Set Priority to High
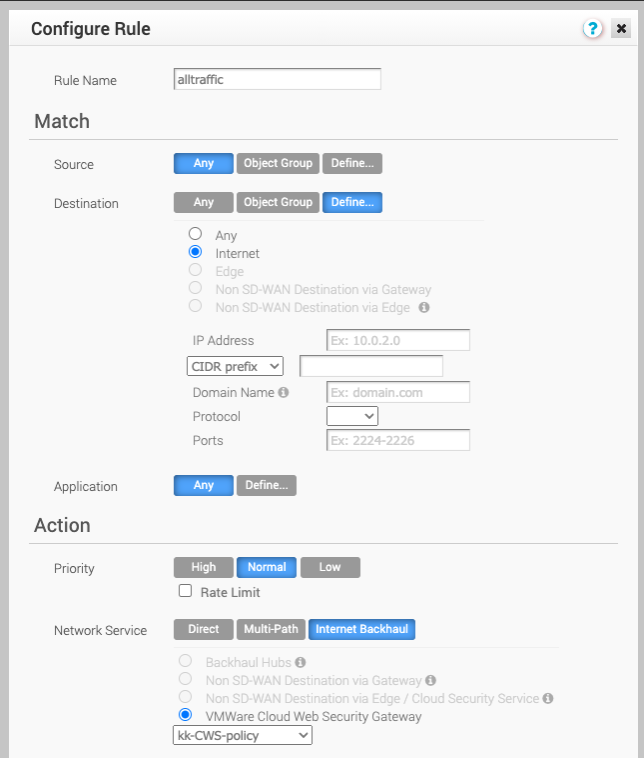 coord(203,567)
